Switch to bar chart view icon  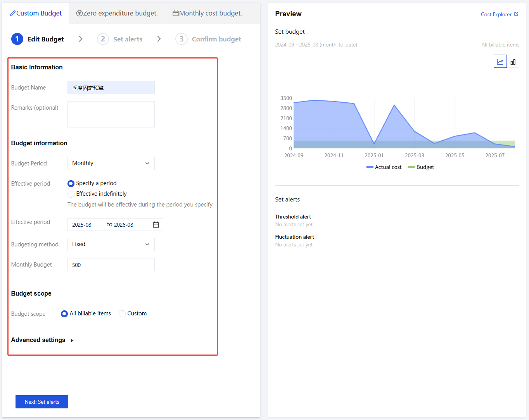(513, 62)
